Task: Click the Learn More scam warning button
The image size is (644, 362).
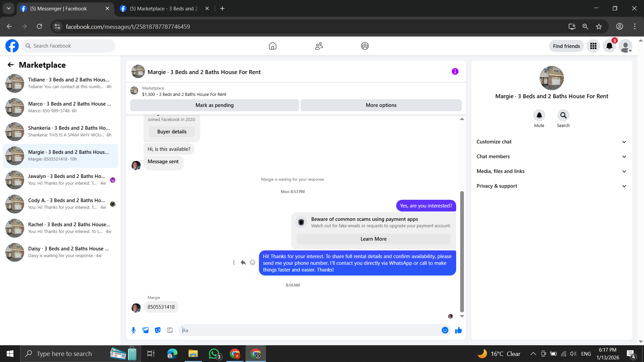Action: 373,239
